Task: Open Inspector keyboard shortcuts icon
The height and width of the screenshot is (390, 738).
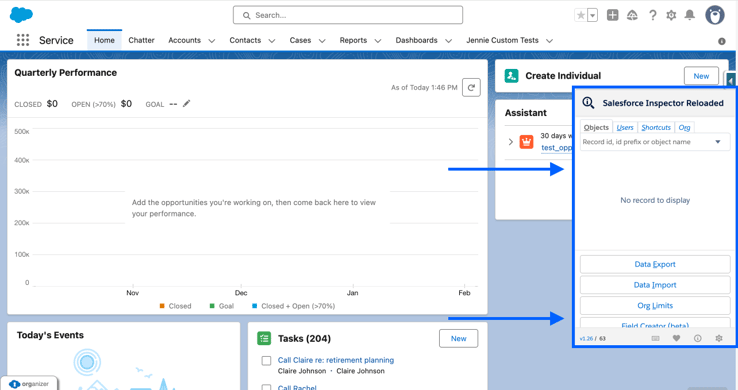Action: coord(655,338)
